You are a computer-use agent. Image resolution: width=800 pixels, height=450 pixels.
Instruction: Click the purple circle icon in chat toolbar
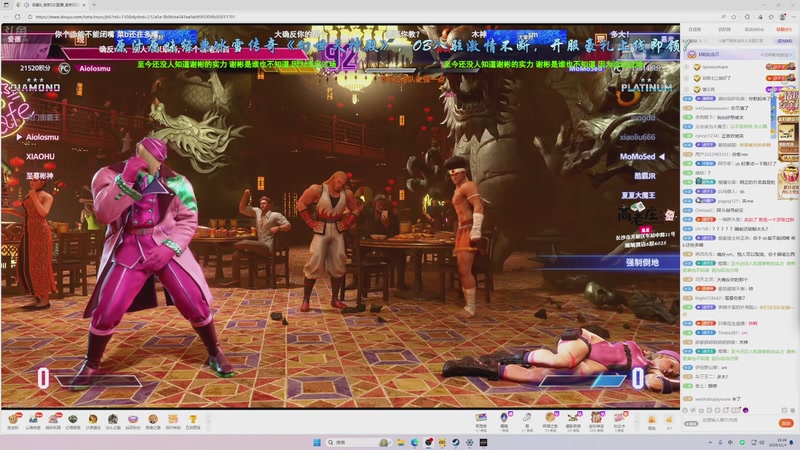(745, 410)
